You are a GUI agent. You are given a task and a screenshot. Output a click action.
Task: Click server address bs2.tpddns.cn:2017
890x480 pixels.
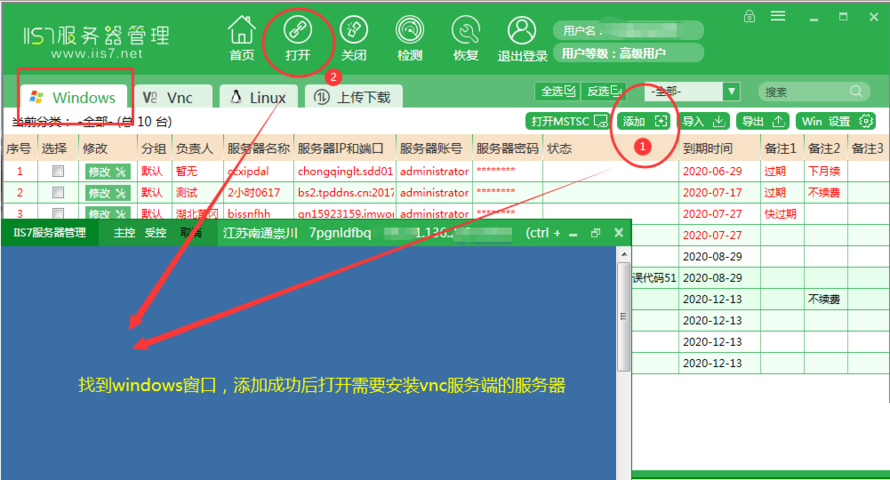pos(346,192)
